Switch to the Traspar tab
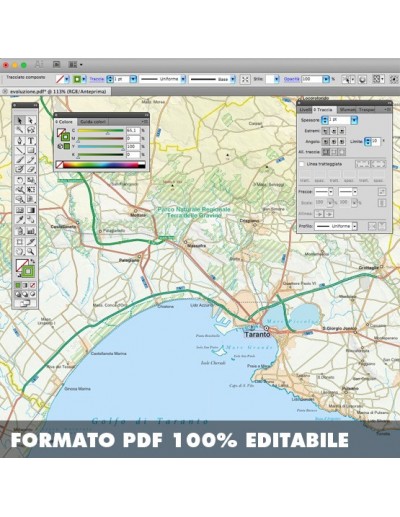 pos(367,109)
